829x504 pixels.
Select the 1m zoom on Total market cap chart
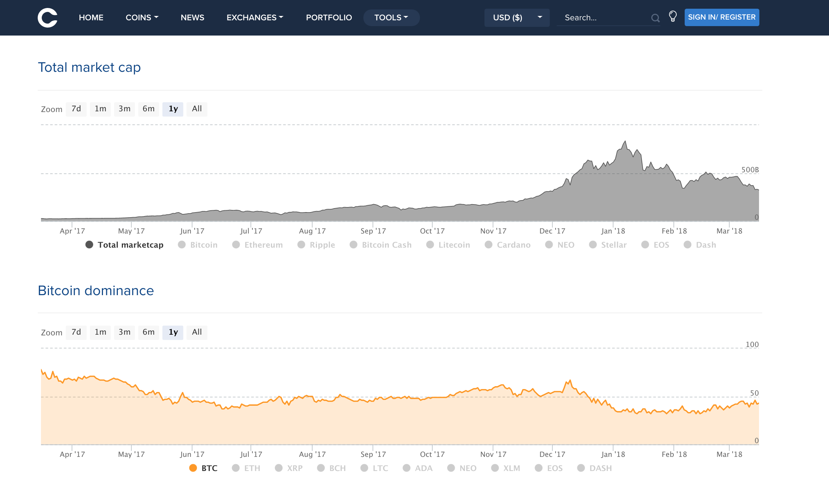tap(100, 109)
